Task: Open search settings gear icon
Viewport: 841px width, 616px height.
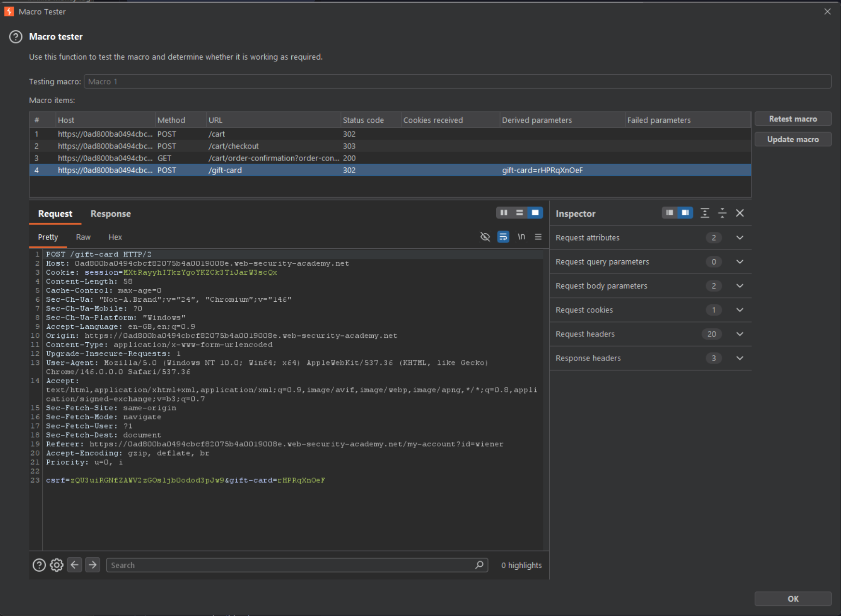Action: point(56,565)
